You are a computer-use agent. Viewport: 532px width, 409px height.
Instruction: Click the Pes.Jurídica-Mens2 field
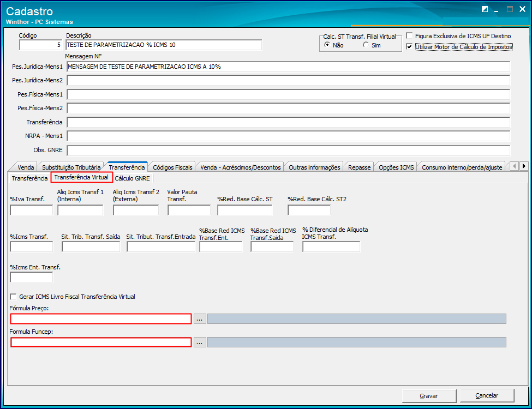click(x=289, y=80)
